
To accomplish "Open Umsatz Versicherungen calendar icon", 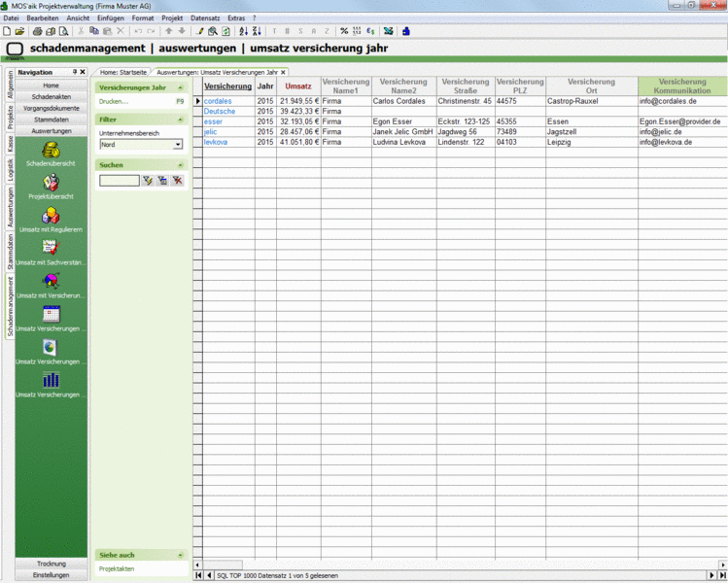I will point(51,314).
